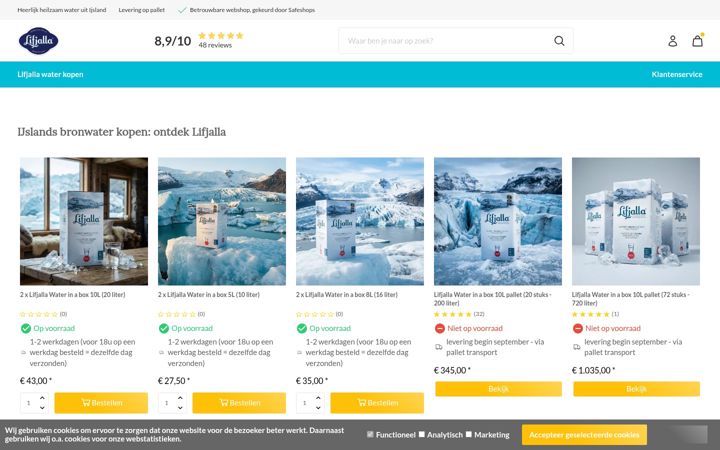Click the € 35,00 price
Screen dimensions: 720x450
click(x=312, y=381)
